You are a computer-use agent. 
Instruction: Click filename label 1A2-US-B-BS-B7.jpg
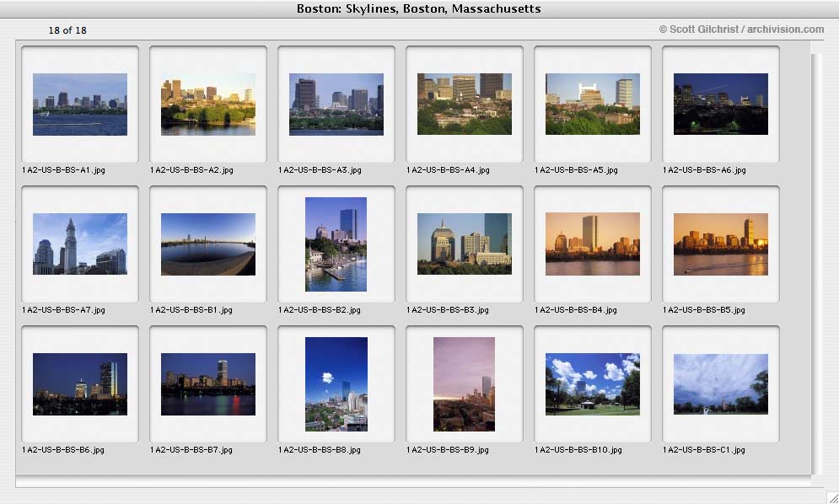191,450
